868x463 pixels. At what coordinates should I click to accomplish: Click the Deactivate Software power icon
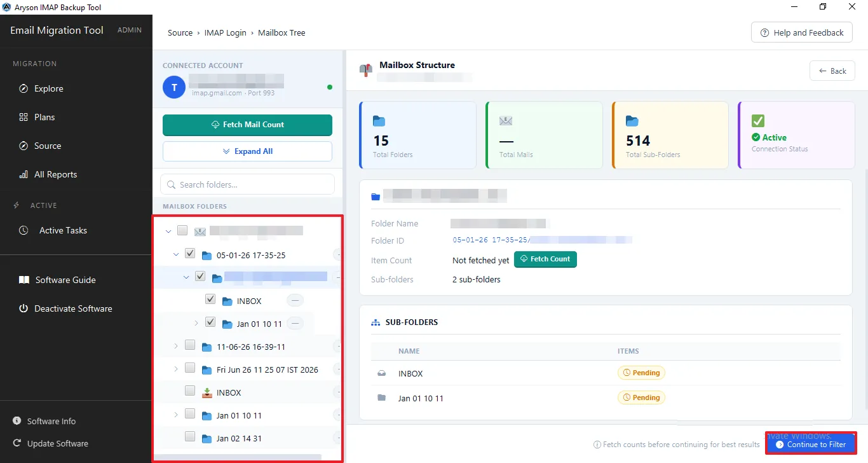(24, 308)
